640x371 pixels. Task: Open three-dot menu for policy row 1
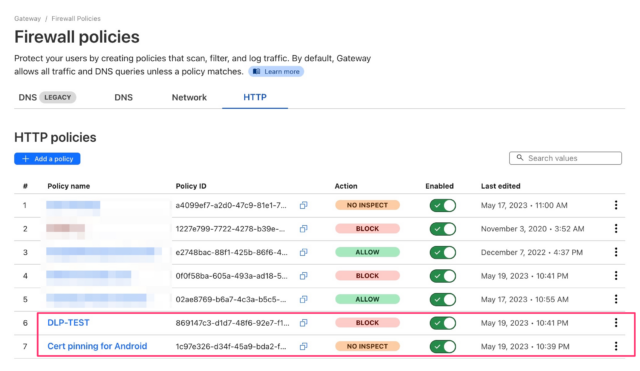[616, 205]
